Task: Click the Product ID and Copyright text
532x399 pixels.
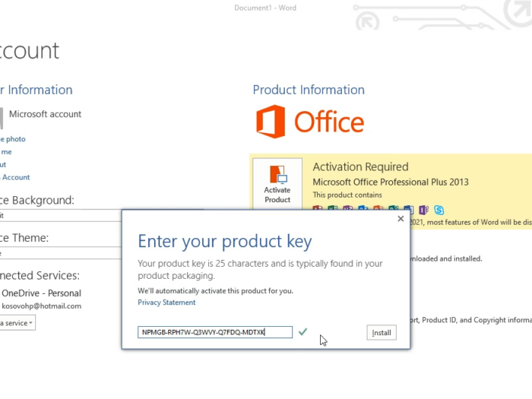Action: tap(471, 320)
